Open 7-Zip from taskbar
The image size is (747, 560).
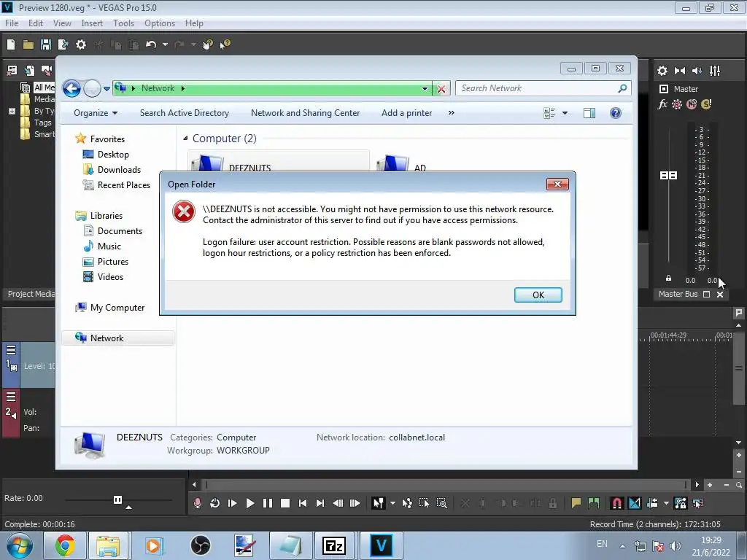(x=333, y=545)
